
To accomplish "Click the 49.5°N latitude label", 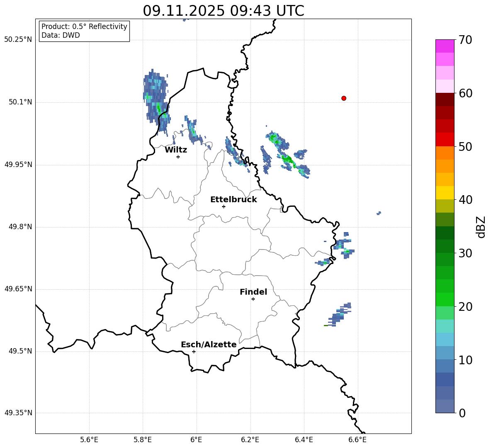I will click(20, 351).
